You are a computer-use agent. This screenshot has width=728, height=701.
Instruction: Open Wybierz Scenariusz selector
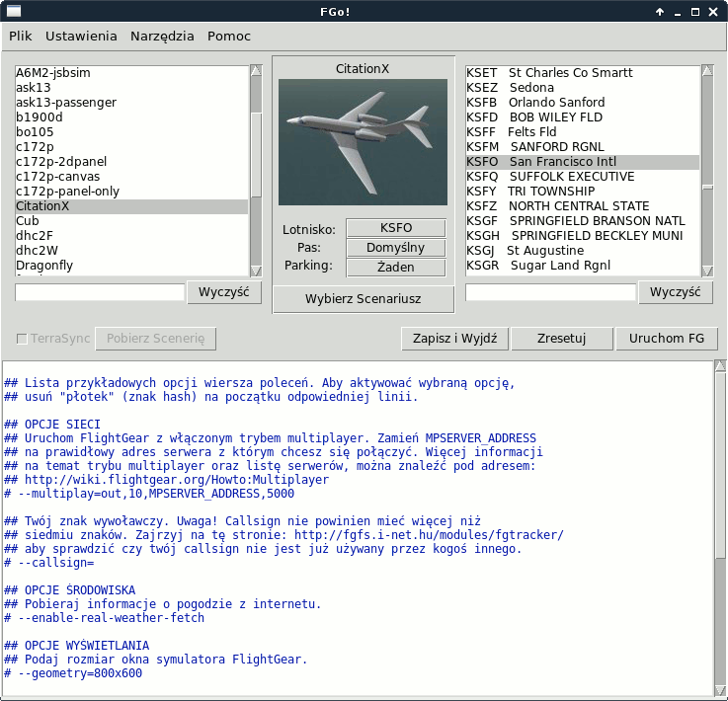(x=364, y=299)
